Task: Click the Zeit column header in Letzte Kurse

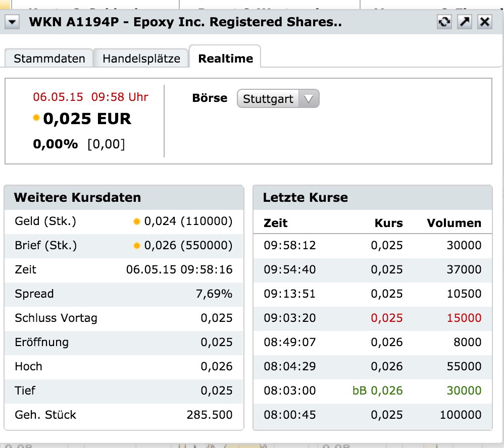Action: point(276,223)
